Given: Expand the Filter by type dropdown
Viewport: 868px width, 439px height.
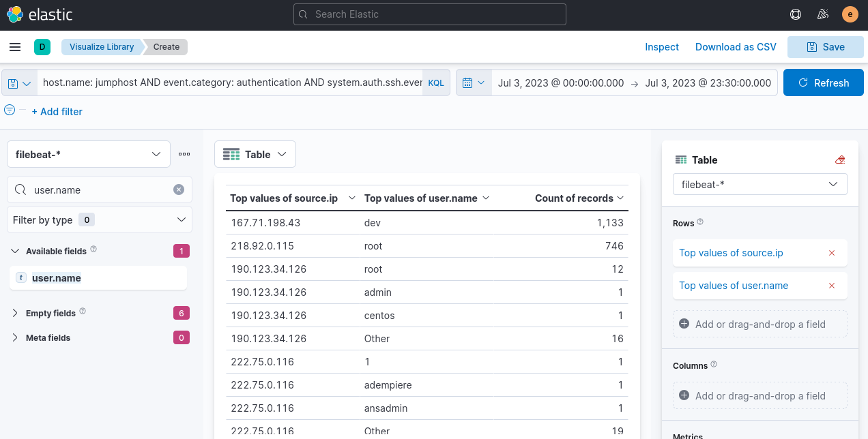Looking at the screenshot, I should pos(99,219).
